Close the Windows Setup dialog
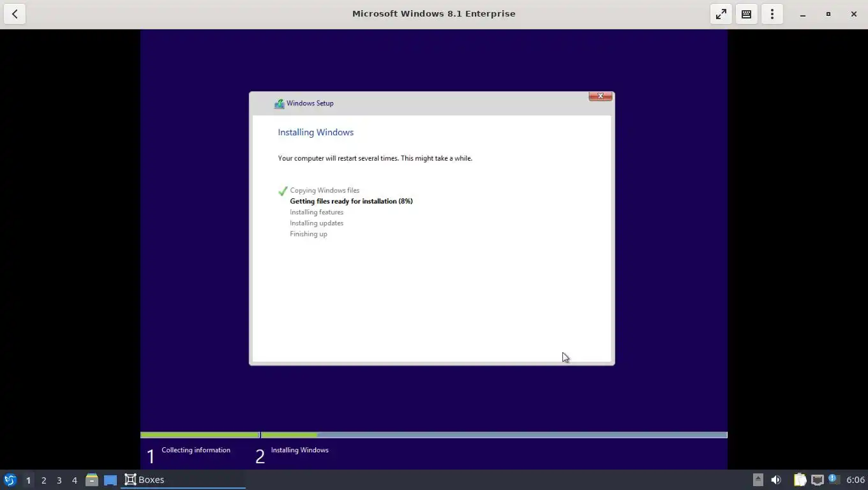 tap(600, 96)
